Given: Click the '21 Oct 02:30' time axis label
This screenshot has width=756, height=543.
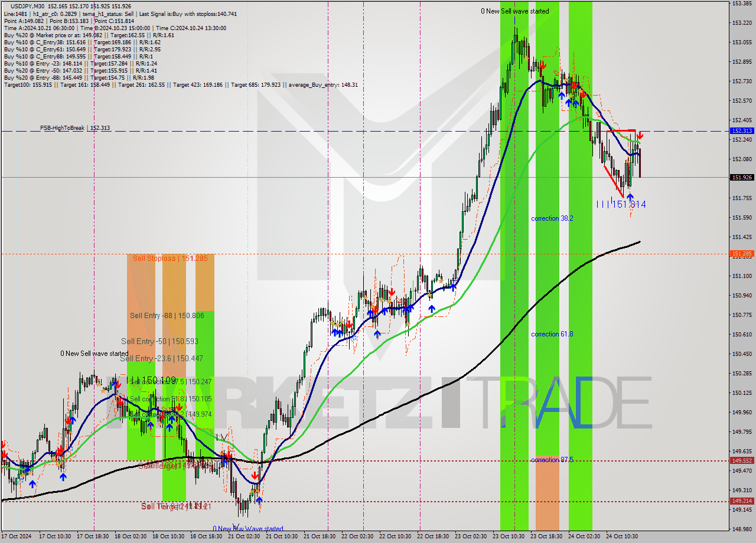Looking at the screenshot, I should (x=243, y=537).
